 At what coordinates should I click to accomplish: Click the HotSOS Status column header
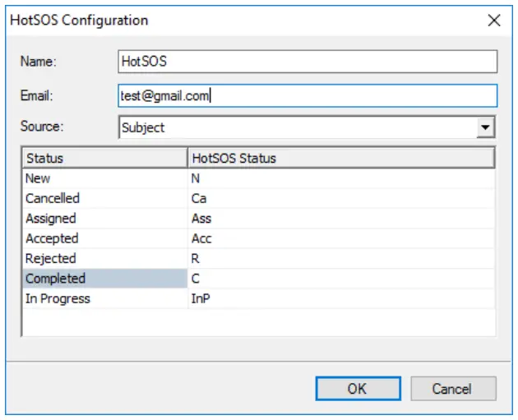click(x=341, y=158)
